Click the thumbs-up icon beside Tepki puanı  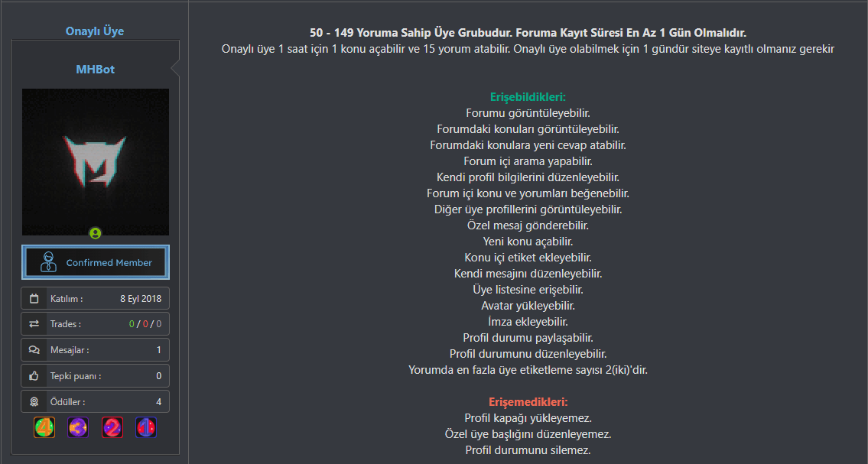coord(34,376)
